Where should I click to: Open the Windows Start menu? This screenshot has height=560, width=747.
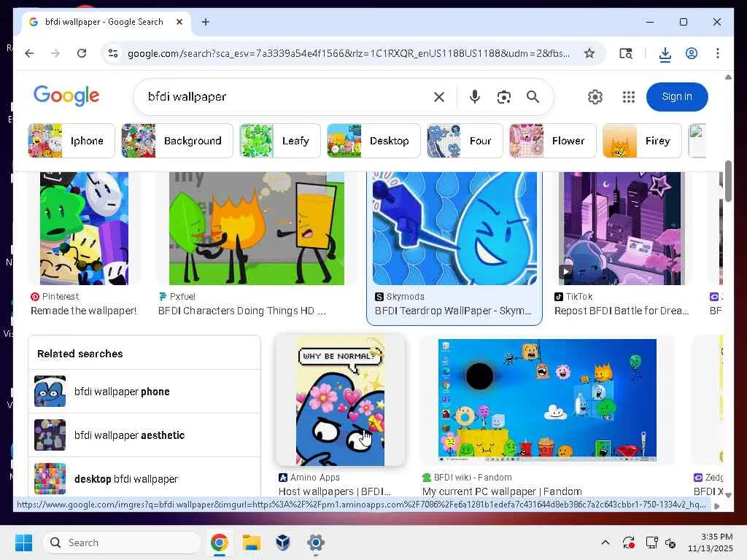[x=23, y=542]
